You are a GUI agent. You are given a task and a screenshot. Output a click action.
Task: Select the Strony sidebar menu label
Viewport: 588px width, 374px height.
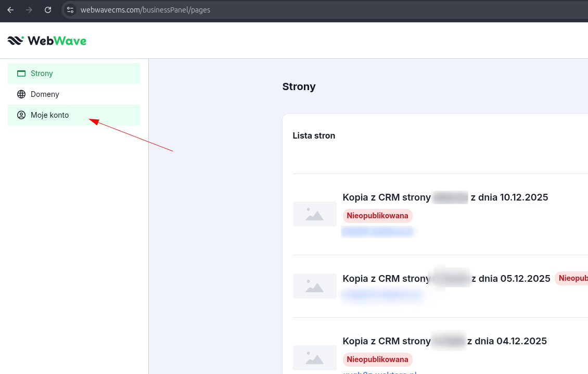point(42,73)
